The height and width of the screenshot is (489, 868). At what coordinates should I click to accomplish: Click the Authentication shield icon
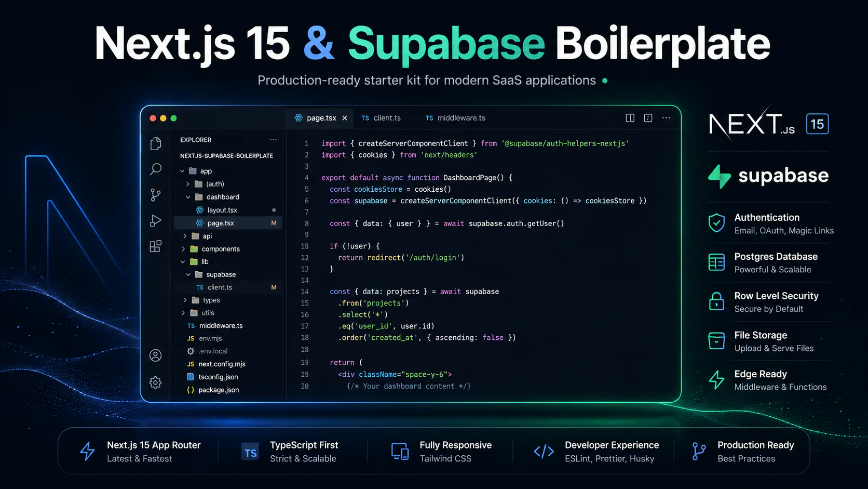click(717, 223)
